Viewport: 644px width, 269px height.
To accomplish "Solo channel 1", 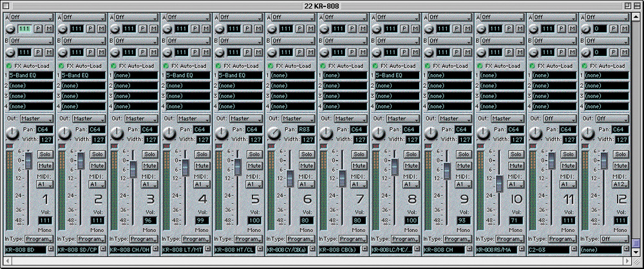I will pos(45,154).
